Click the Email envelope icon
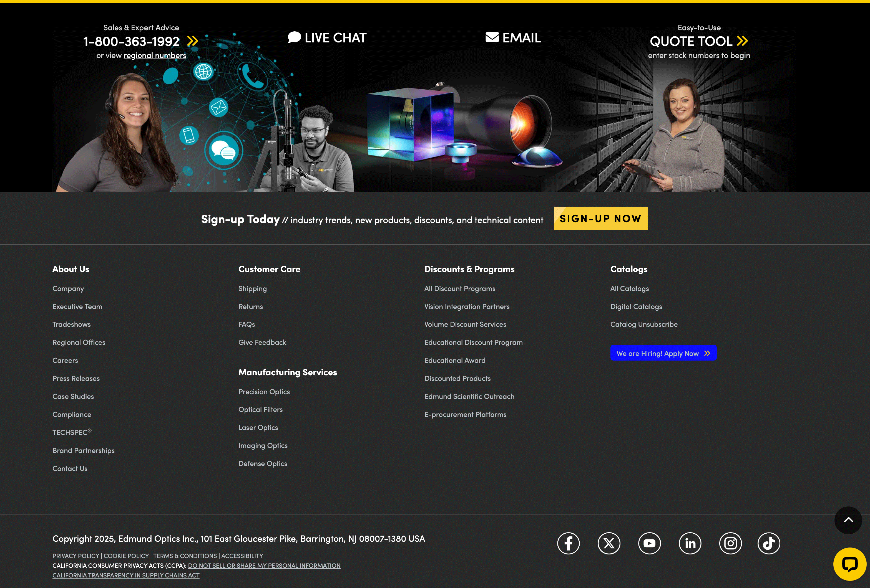This screenshot has width=870, height=588. click(492, 37)
